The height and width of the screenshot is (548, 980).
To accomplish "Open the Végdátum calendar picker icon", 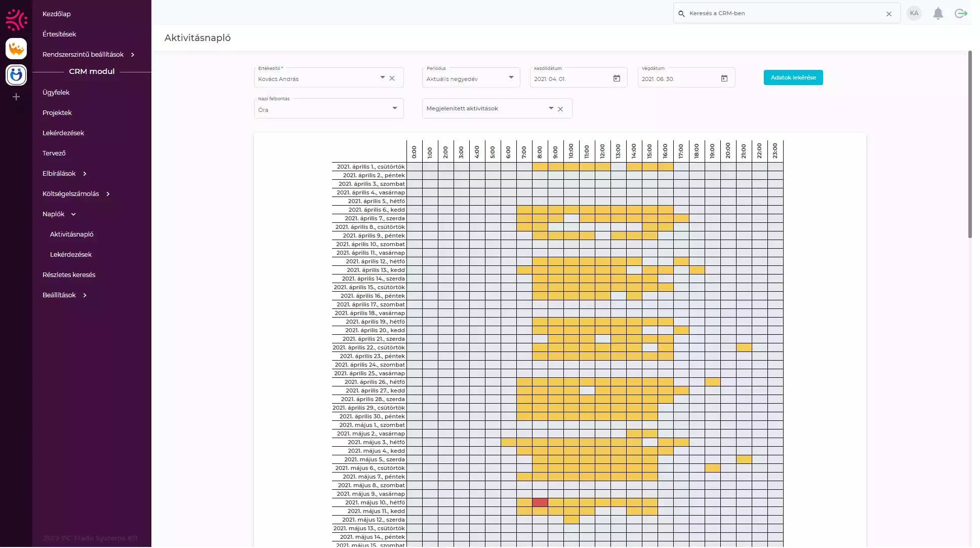I will click(724, 79).
